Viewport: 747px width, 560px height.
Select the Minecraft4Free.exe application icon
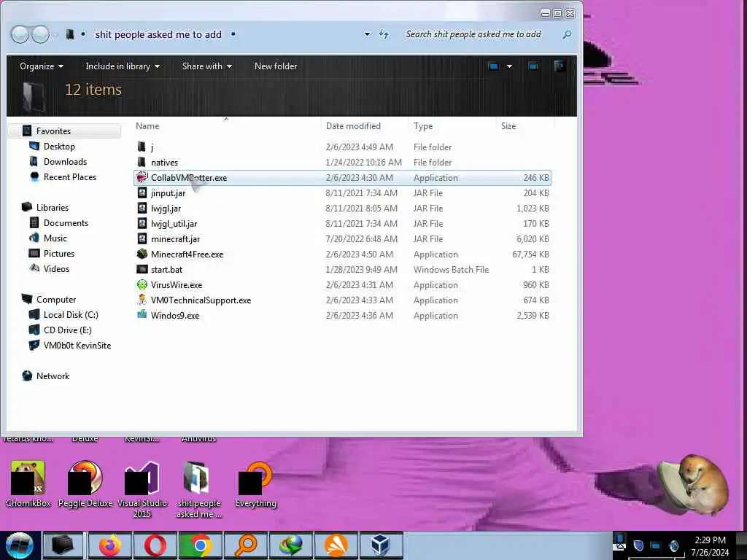point(142,254)
